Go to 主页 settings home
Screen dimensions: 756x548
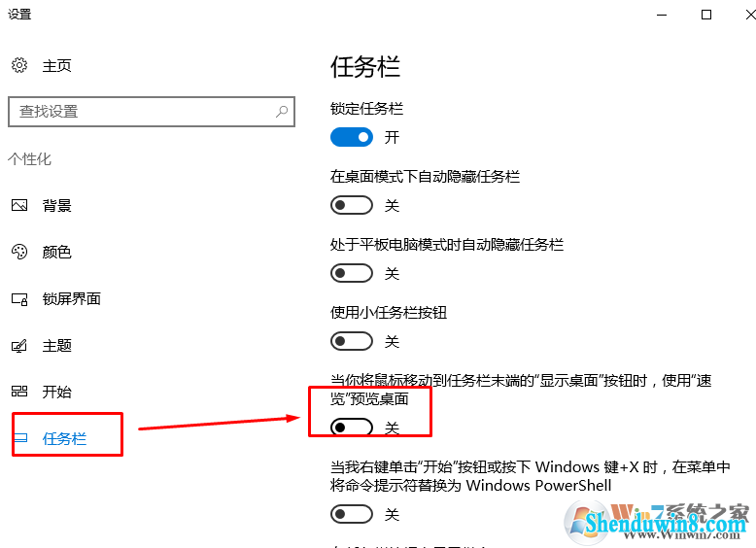(57, 65)
